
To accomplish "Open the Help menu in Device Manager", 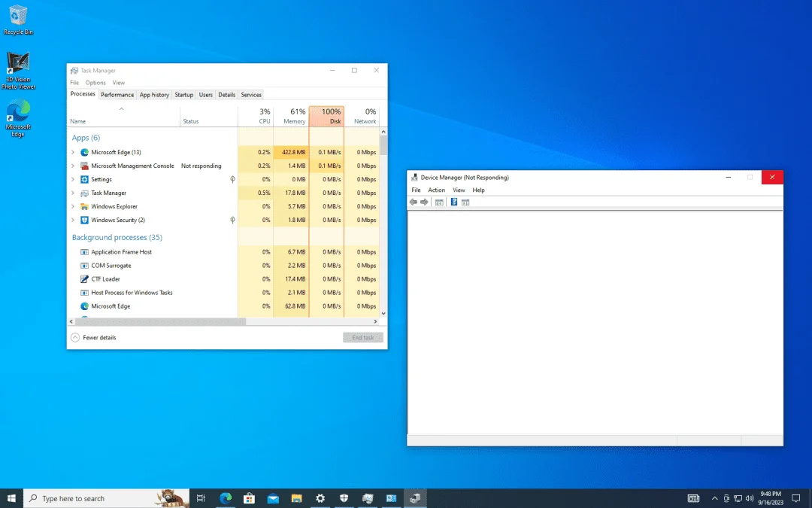I will click(x=478, y=190).
